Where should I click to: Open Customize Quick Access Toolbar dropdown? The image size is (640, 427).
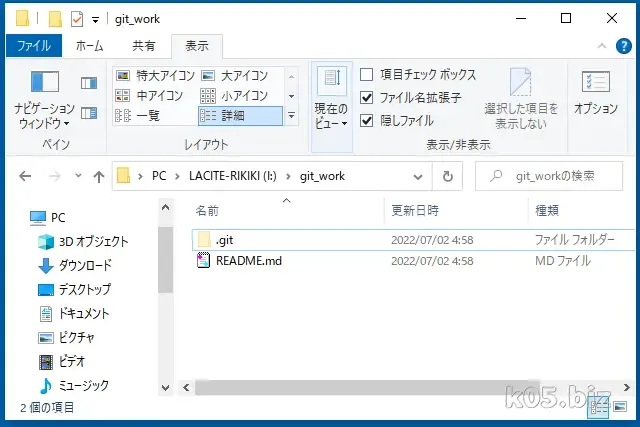tap(95, 20)
